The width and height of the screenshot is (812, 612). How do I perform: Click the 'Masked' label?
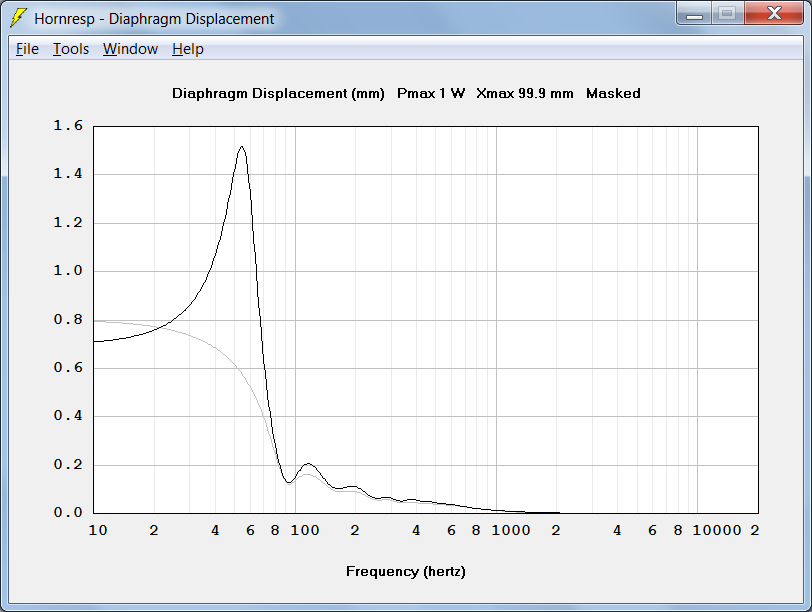point(613,94)
